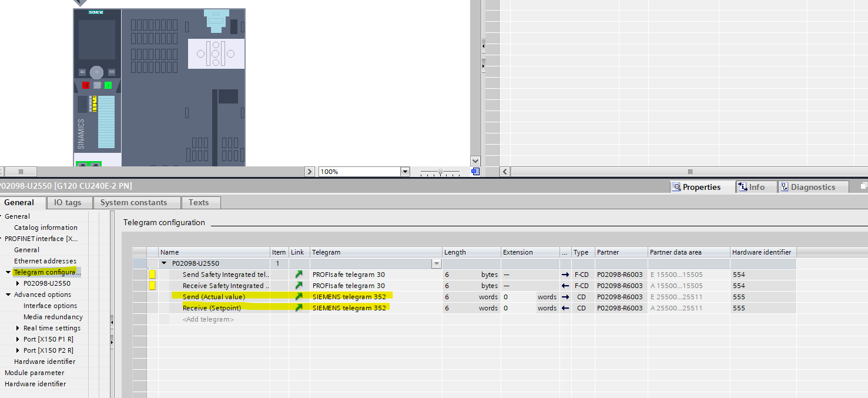Click Send (Actual value) row name

coord(214,297)
